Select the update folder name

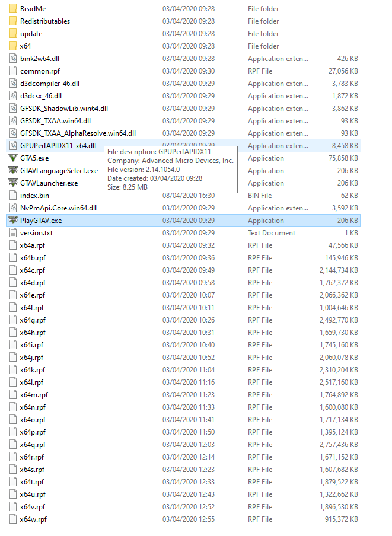click(x=31, y=34)
